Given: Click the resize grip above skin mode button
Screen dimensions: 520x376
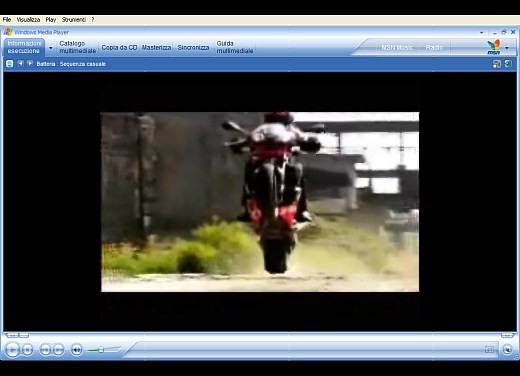Looking at the screenshot, I should point(507,335).
